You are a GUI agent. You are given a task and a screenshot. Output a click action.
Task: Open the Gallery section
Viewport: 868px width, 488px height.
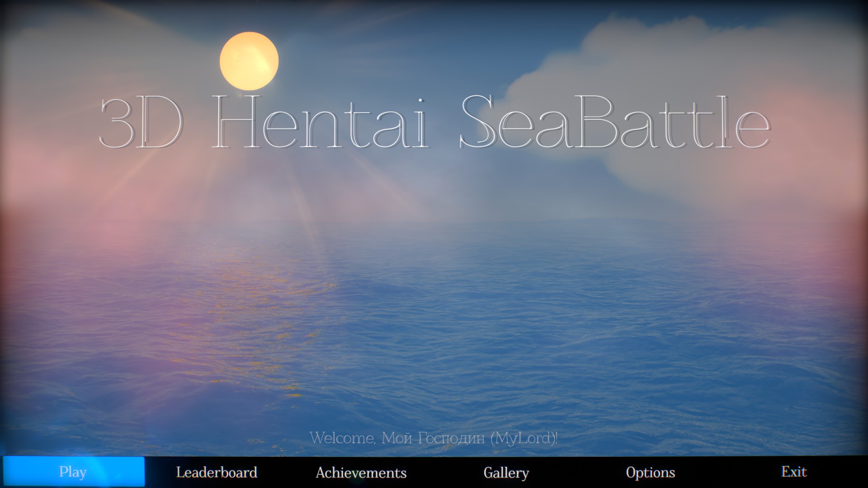click(506, 472)
